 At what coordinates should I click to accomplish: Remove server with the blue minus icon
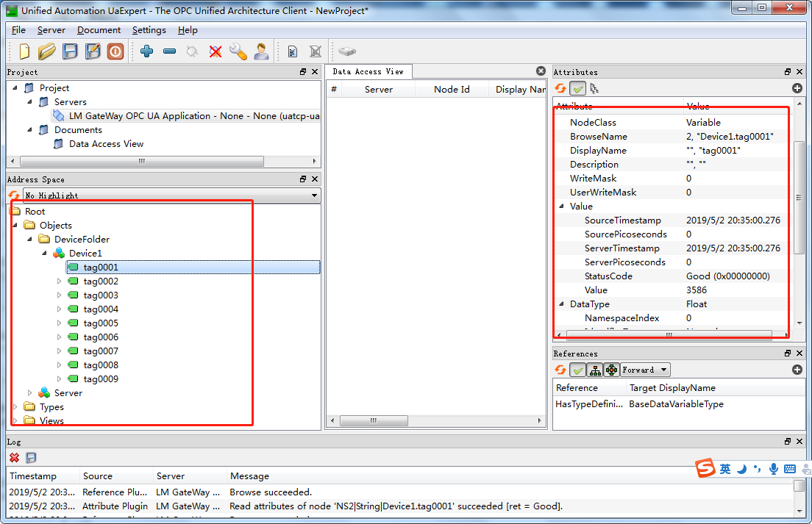coord(169,51)
